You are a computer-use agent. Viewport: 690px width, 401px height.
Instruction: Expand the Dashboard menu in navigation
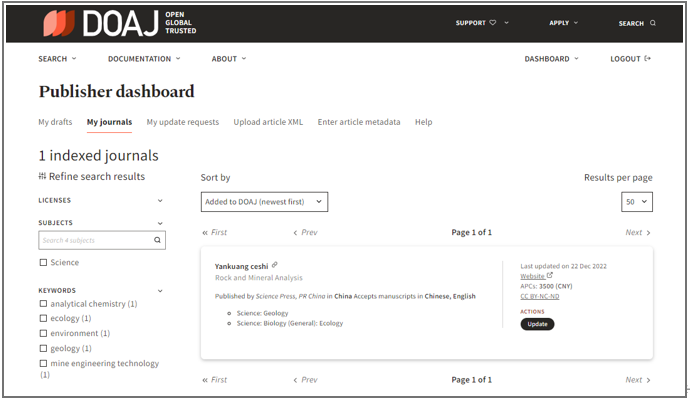pyautogui.click(x=551, y=59)
